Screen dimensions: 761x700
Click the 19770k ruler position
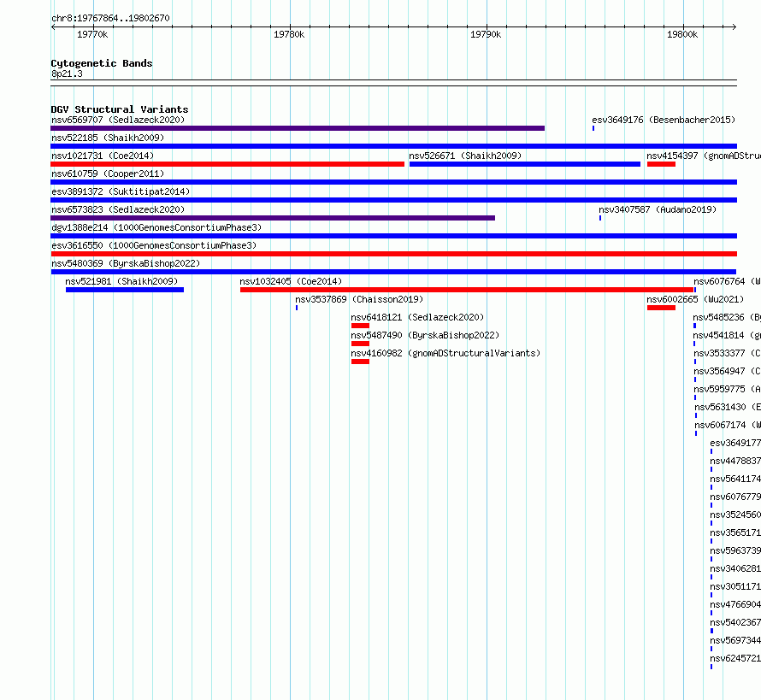point(92,34)
